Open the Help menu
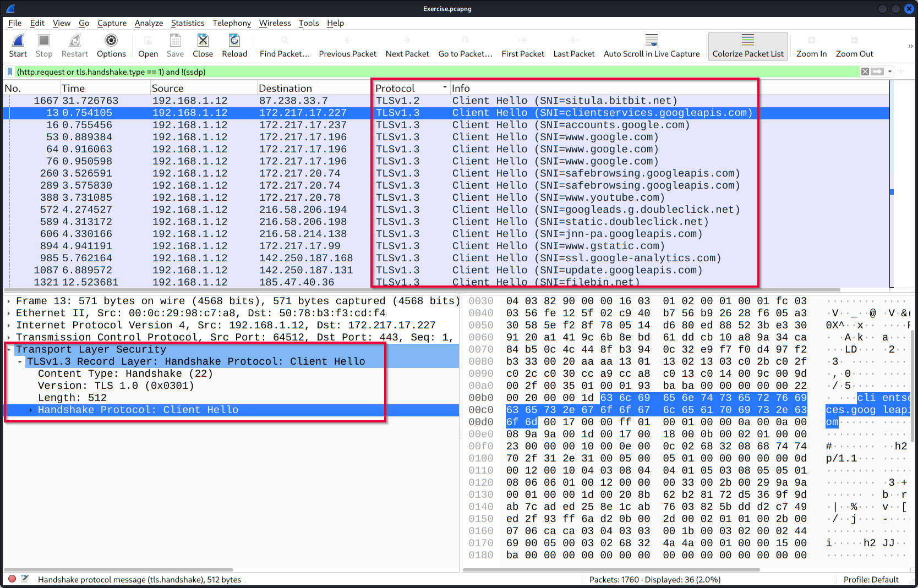The image size is (918, 588). pyautogui.click(x=335, y=23)
